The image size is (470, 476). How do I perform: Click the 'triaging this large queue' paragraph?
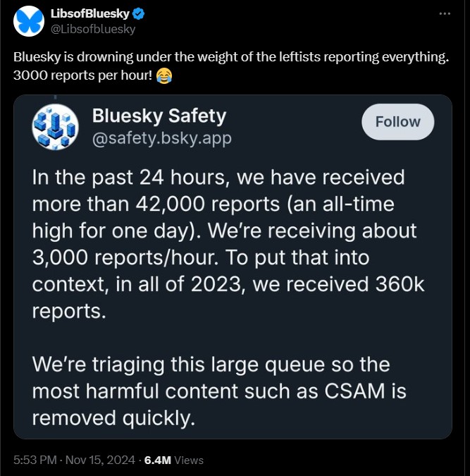coord(219,391)
